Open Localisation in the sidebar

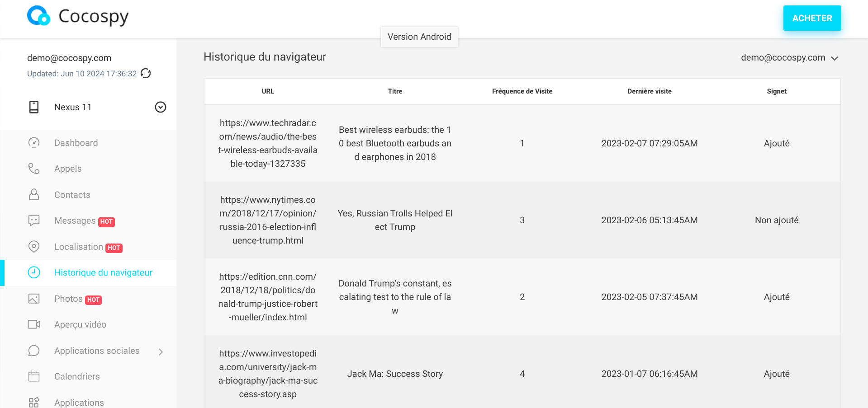click(79, 247)
